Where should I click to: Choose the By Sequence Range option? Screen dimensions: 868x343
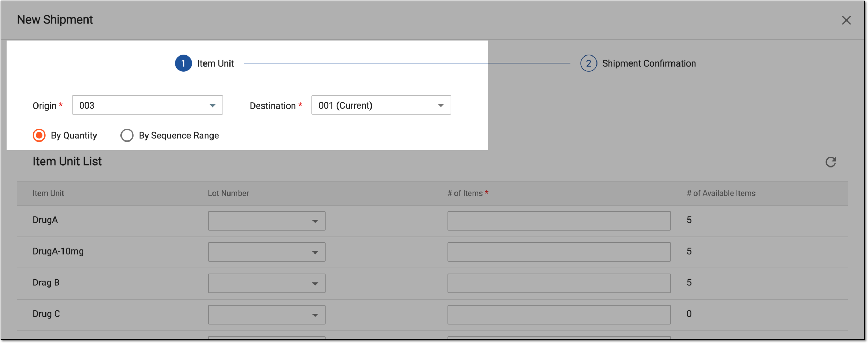tap(127, 135)
